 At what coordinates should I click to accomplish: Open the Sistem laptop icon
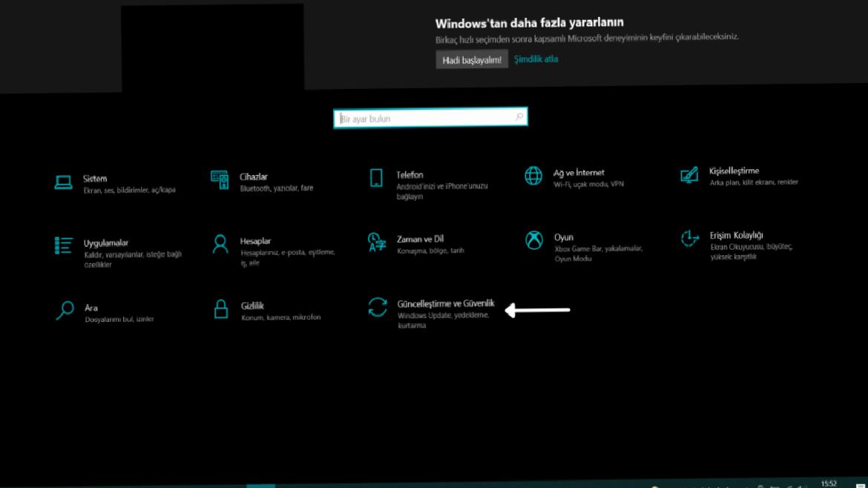[63, 182]
